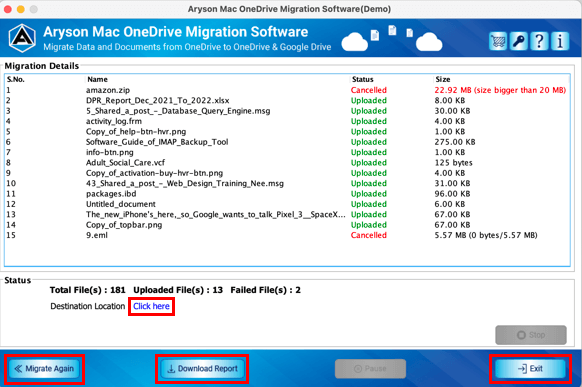Select packages.ibd file
582x387 pixels.
coord(111,194)
